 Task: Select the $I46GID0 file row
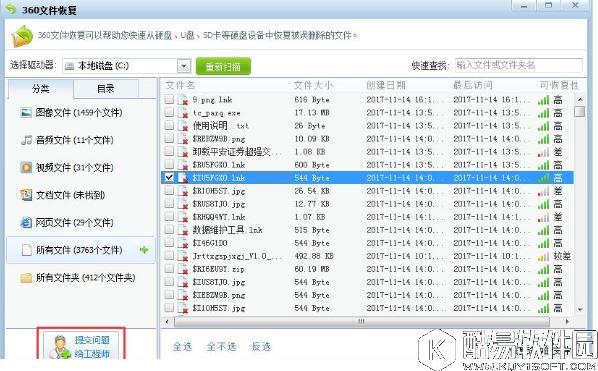pyautogui.click(x=367, y=243)
